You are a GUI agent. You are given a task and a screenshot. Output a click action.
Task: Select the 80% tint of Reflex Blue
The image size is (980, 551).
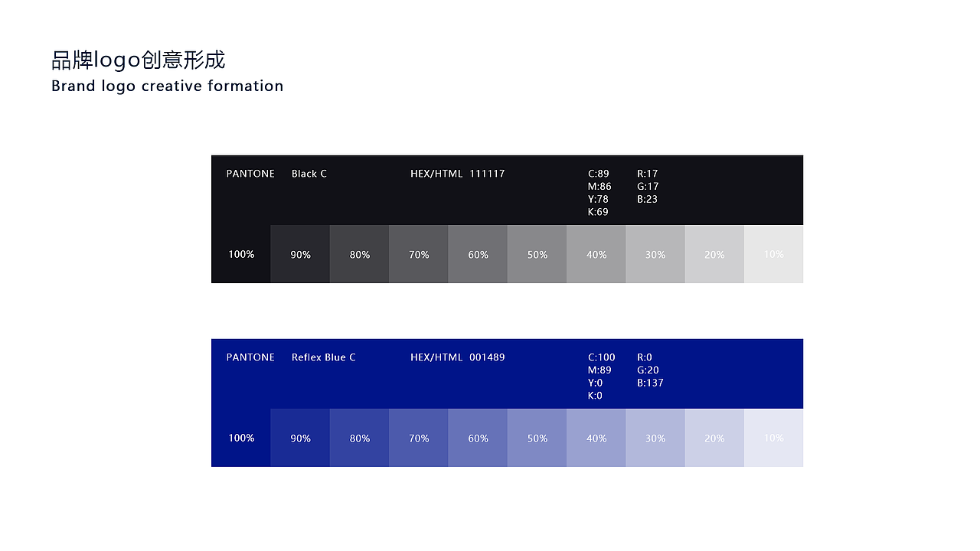coord(360,438)
